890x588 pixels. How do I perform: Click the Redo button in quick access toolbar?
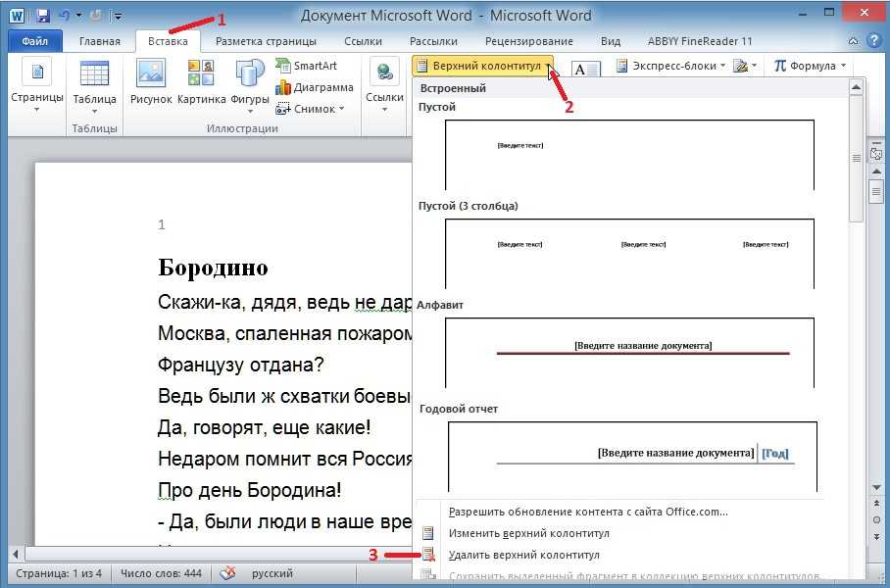coord(95,16)
